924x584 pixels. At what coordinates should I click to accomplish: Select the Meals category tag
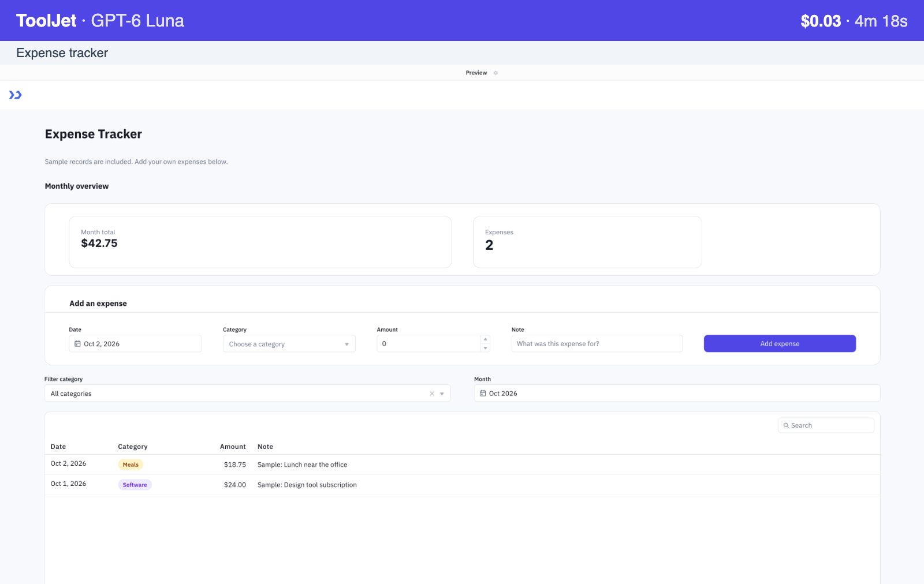[x=131, y=465]
